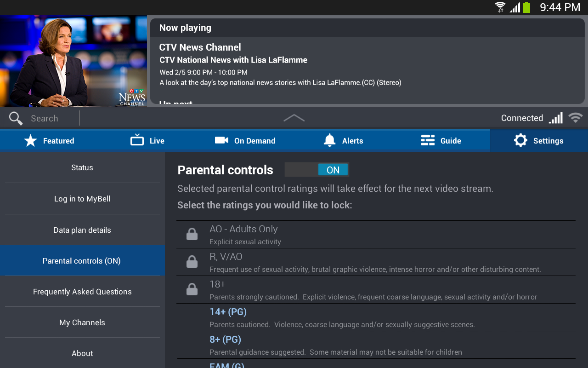
Task: Tap the Settings gear icon
Action: click(520, 140)
